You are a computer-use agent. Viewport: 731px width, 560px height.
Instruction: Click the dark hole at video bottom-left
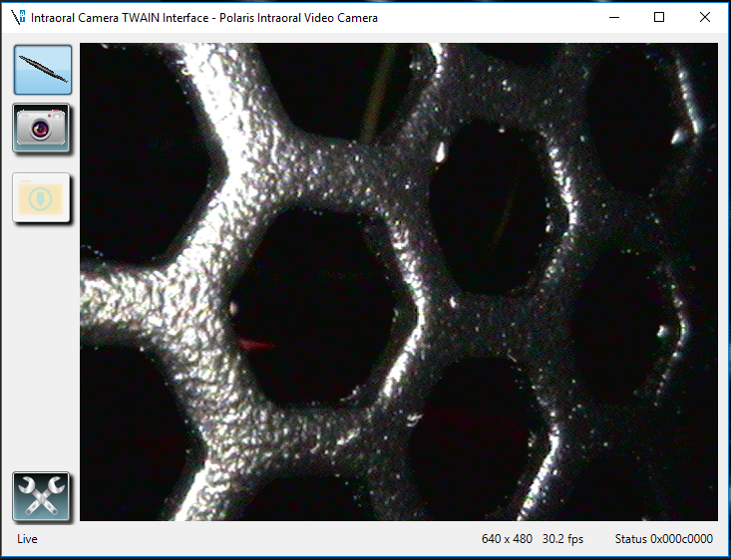[x=125, y=438]
